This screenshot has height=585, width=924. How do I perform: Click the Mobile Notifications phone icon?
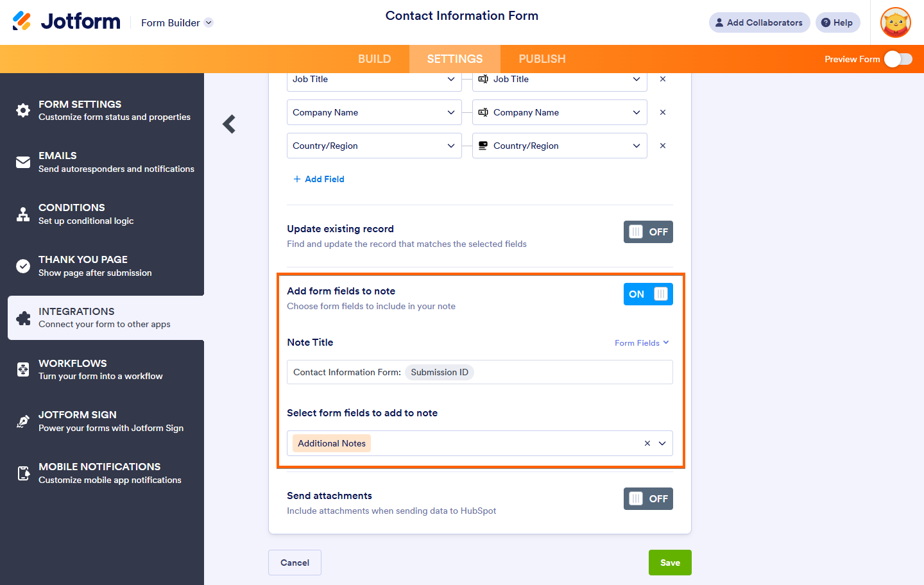tap(23, 473)
